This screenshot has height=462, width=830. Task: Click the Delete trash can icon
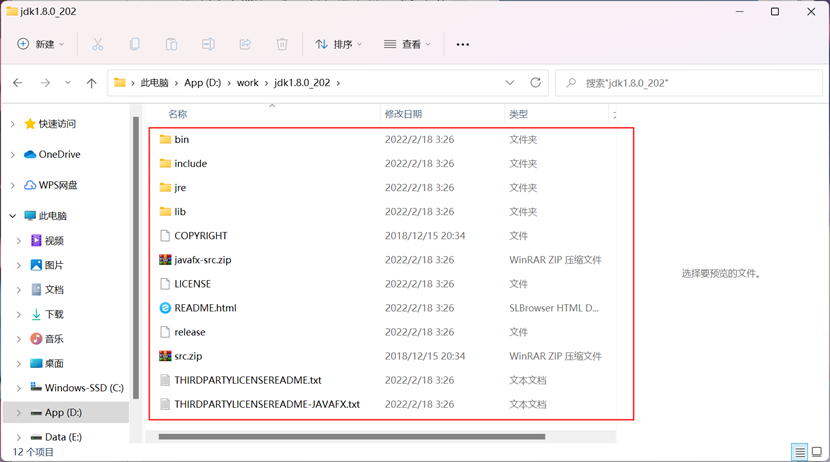[x=282, y=44]
